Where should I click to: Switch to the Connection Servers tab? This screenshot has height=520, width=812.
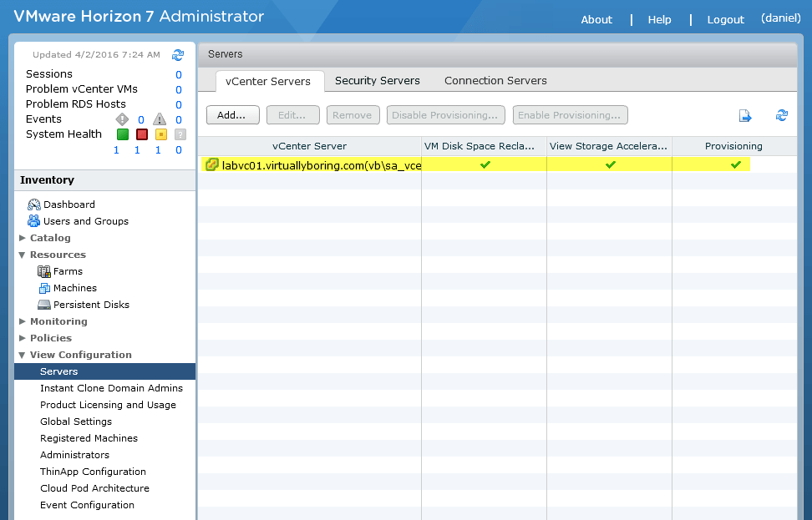tap(495, 81)
